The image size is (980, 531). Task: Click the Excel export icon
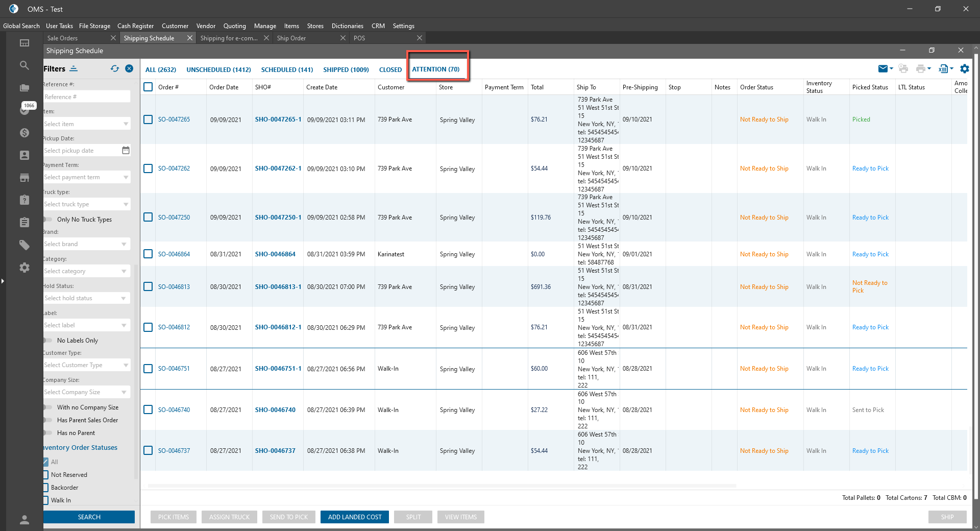pos(943,69)
